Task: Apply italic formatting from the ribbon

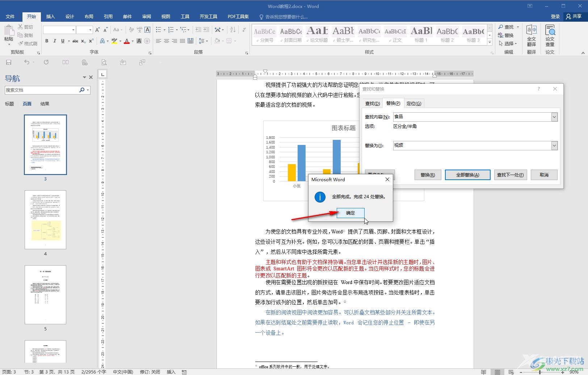Action: pyautogui.click(x=55, y=41)
